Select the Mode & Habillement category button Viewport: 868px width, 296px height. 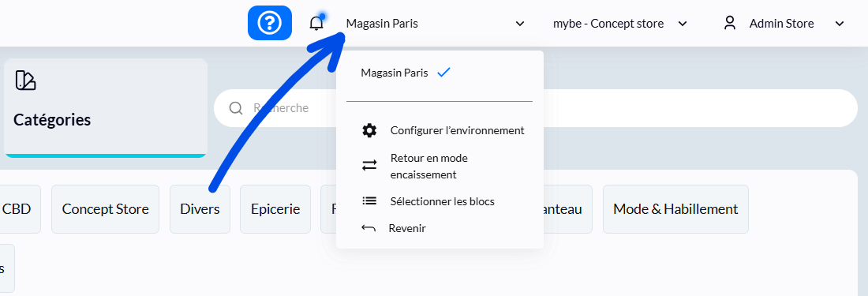(x=675, y=209)
